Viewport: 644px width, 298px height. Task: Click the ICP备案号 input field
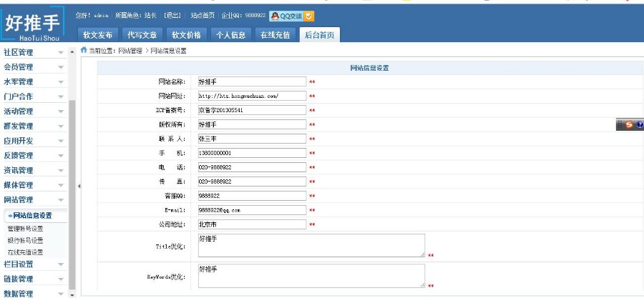[x=252, y=110]
